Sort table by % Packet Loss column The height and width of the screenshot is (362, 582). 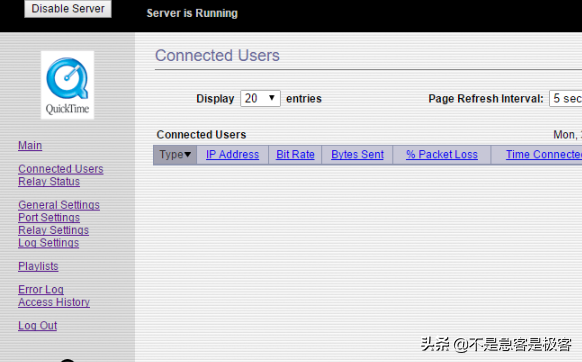[442, 154]
